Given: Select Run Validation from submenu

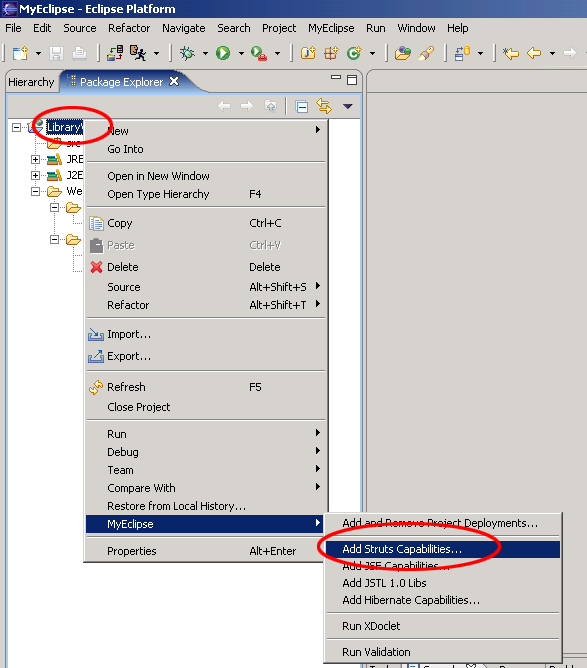Looking at the screenshot, I should [x=443, y=652].
